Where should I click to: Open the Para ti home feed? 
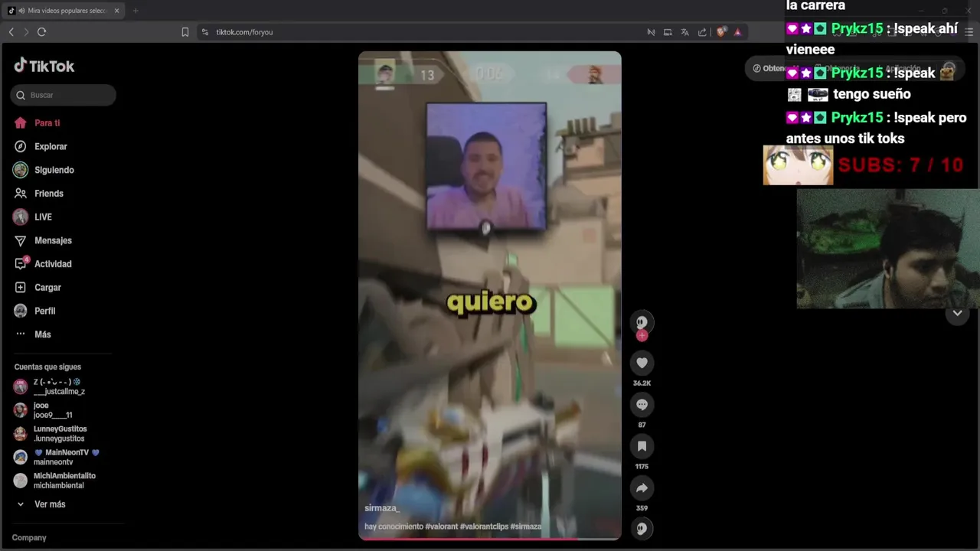click(x=37, y=122)
